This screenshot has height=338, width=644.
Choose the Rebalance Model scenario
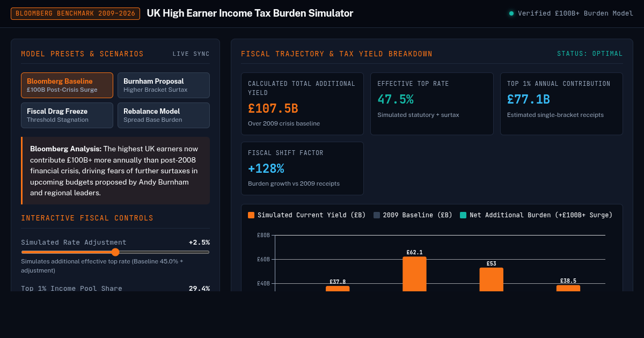click(x=164, y=115)
